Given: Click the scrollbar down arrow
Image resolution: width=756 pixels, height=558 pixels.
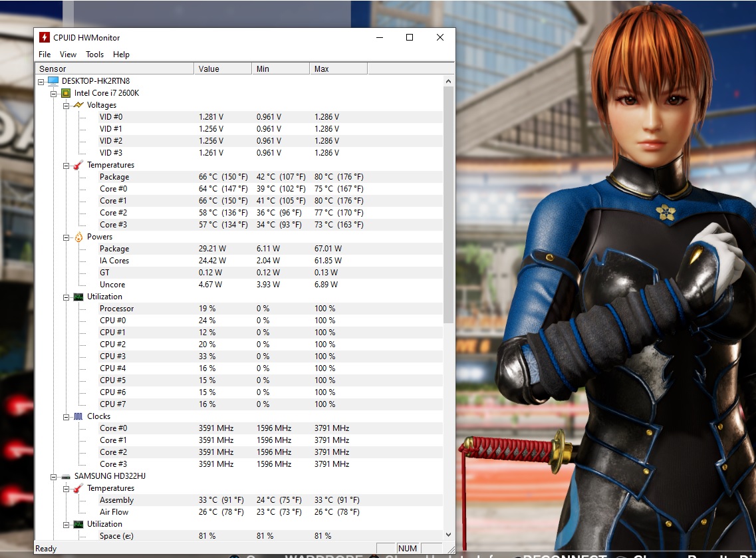Looking at the screenshot, I should click(448, 534).
